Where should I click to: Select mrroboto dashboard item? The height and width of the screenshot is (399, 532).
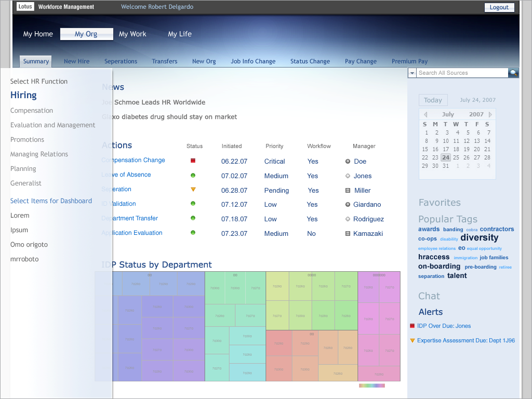click(x=24, y=259)
